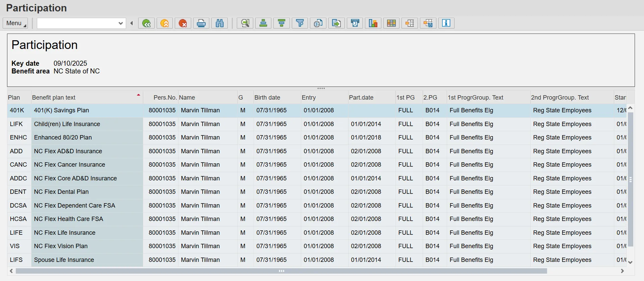644x281 pixels.
Task: Collapse the command field arrow
Action: click(x=132, y=23)
